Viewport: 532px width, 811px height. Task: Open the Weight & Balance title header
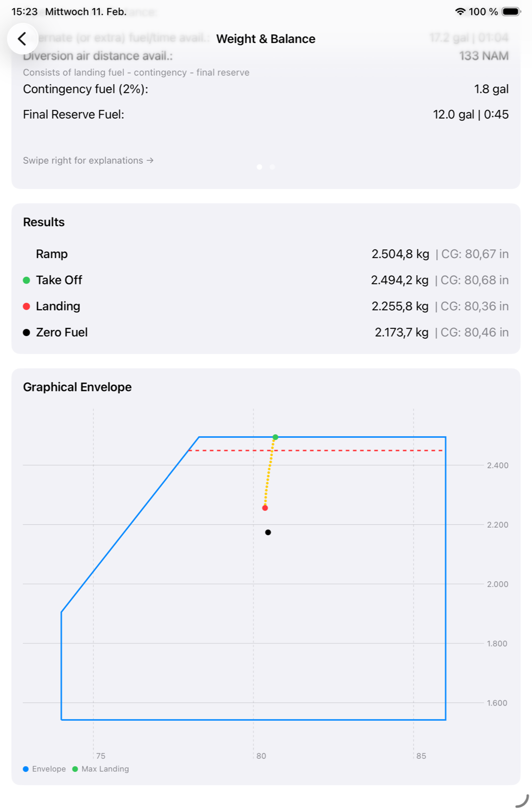pyautogui.click(x=266, y=39)
